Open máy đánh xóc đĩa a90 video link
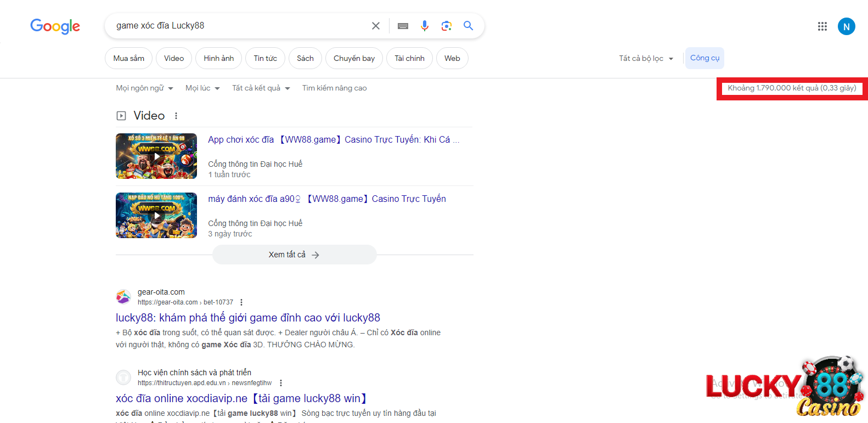 [x=327, y=199]
